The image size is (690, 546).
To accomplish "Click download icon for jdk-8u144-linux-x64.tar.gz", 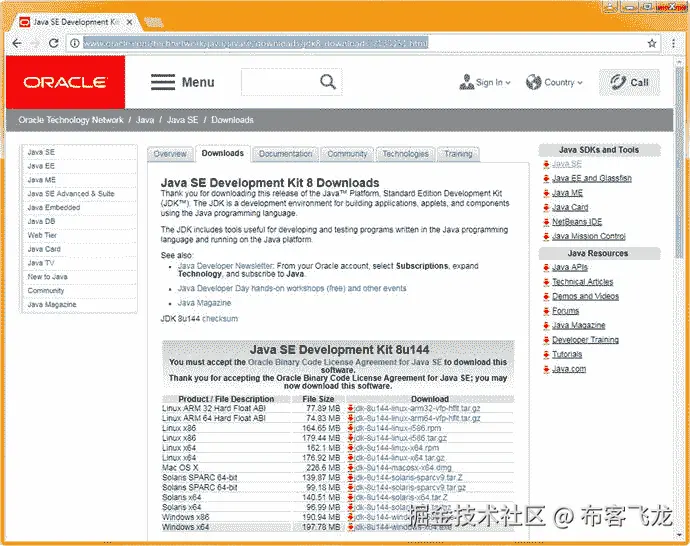I will [x=351, y=458].
